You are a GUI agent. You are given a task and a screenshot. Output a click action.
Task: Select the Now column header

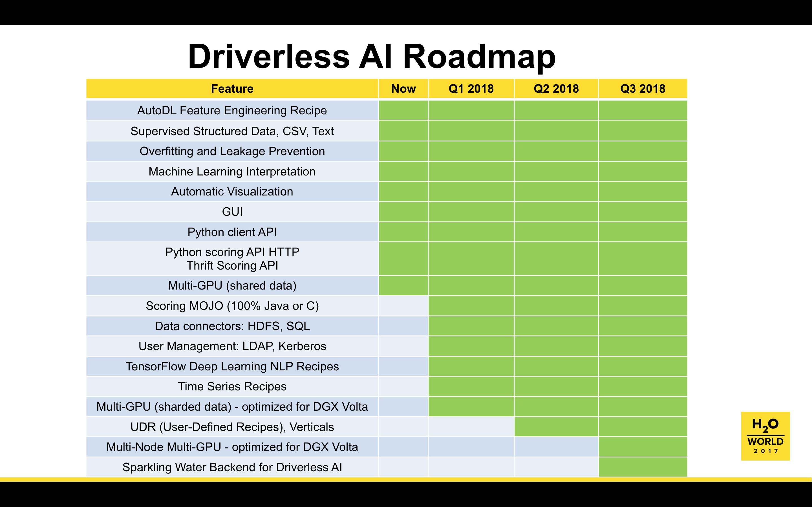point(403,89)
